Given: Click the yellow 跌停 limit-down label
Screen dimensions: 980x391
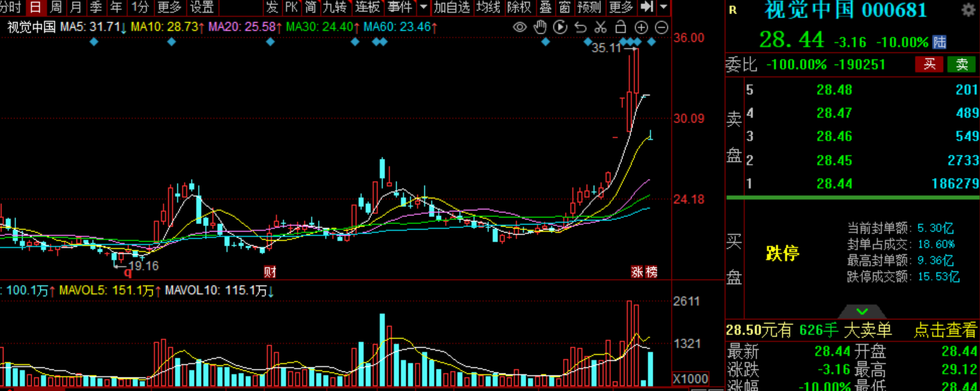Looking at the screenshot, I should [782, 254].
